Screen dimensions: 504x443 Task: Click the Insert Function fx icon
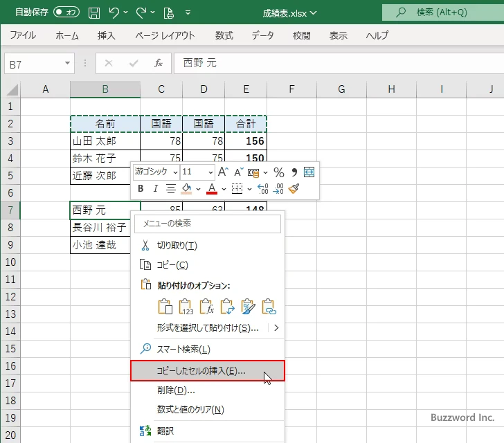(158, 63)
